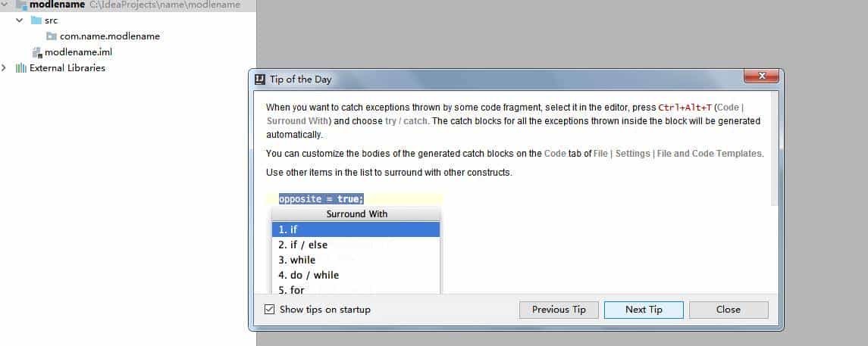
Task: Click the src folder icon
Action: [36, 20]
